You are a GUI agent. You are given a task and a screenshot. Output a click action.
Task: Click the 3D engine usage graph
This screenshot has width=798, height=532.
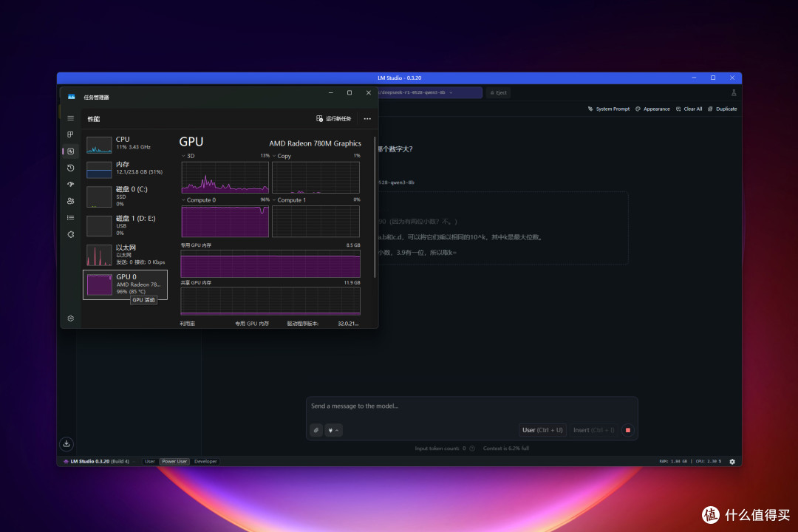225,177
